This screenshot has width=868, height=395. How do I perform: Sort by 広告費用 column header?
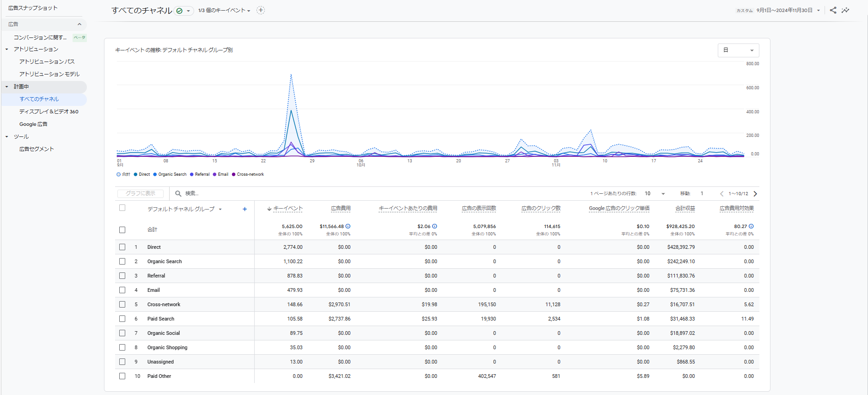pyautogui.click(x=341, y=209)
